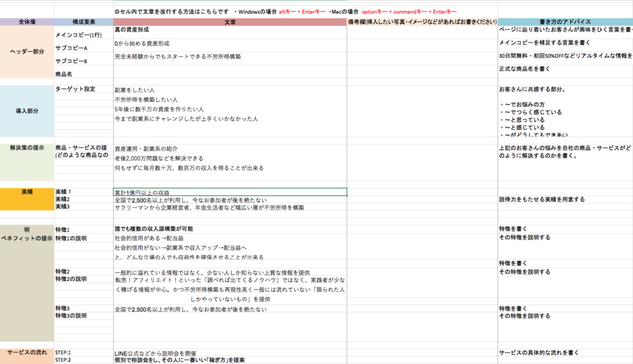The image size is (633, 364).
Task: Select the 導入部分 section cell
Action: point(27,111)
